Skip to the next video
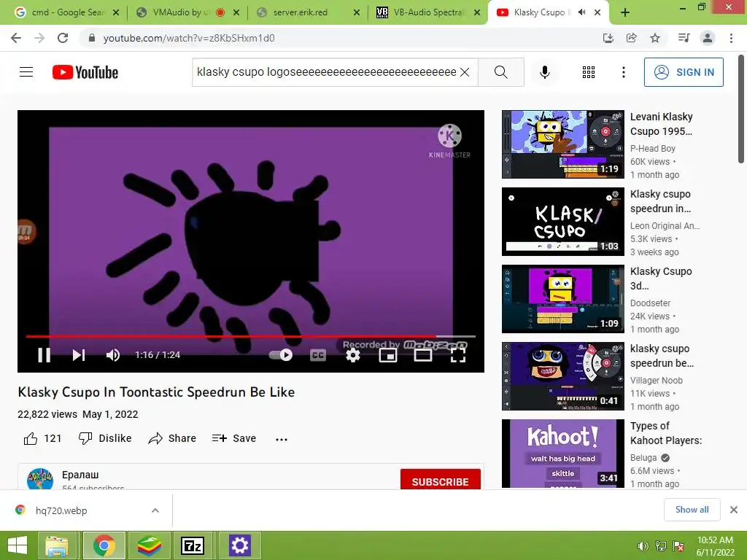This screenshot has height=560, width=747. pos(79,355)
